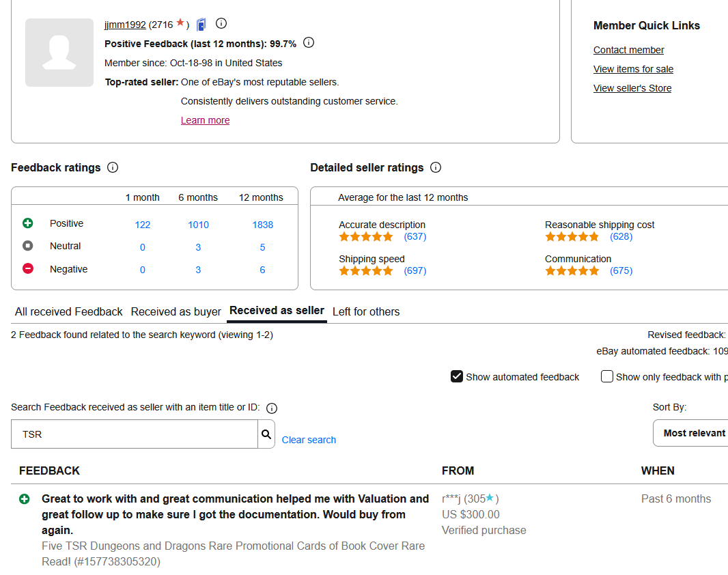Open the Learn more link

point(205,120)
